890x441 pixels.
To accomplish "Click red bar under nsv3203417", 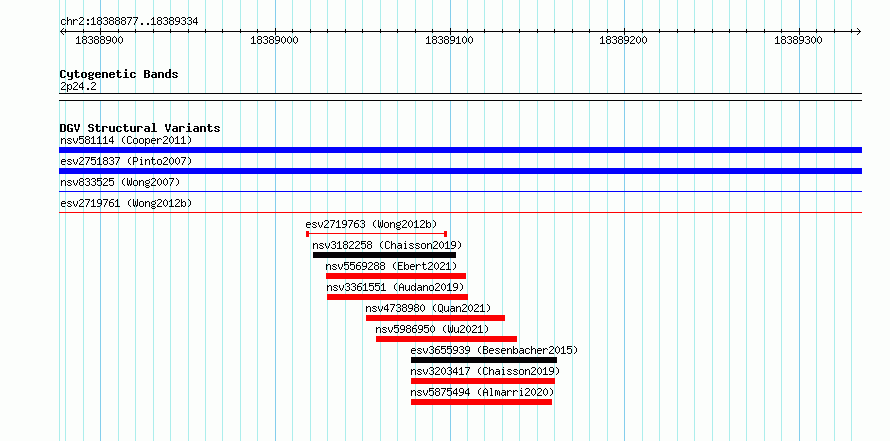I will point(483,381).
